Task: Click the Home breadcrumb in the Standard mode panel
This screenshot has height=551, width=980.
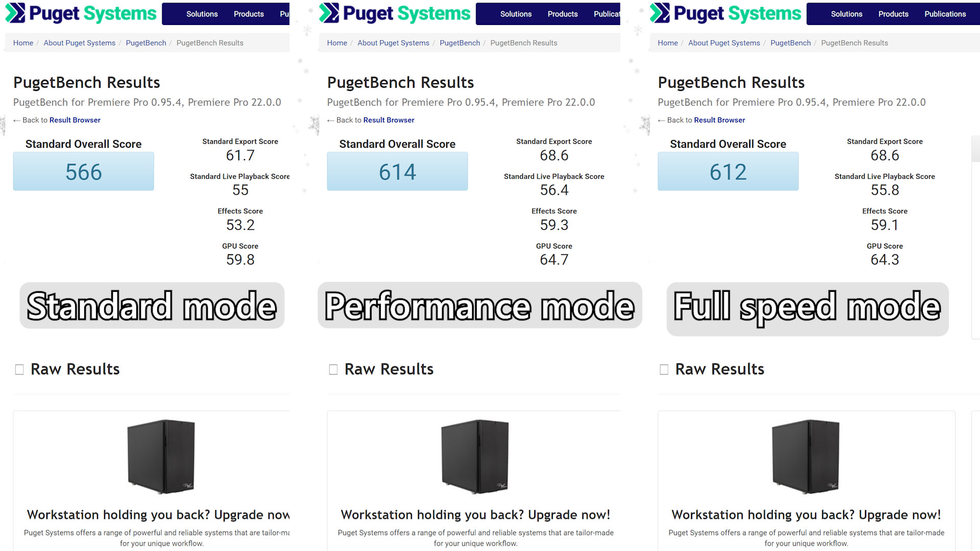Action: [23, 43]
